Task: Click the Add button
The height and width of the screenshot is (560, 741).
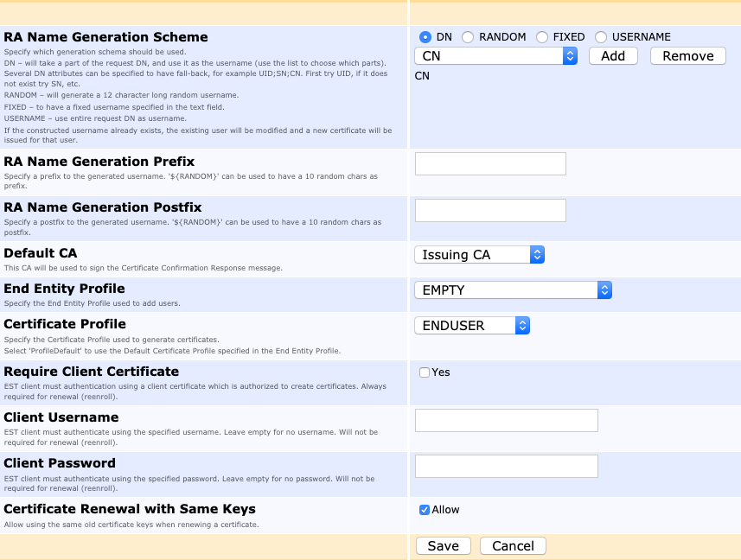Action: (613, 55)
